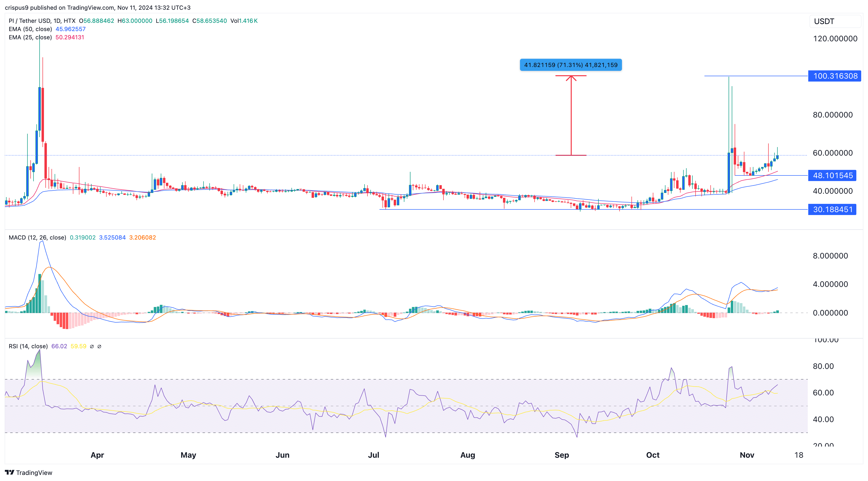Viewport: 868px width, 481px height.
Task: Click the 71.31% measurement tooltip
Action: pos(571,65)
